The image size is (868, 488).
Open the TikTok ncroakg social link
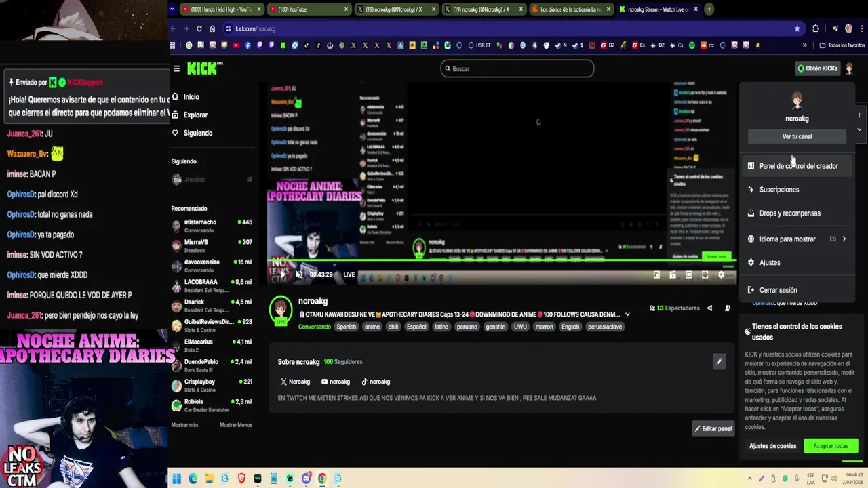[376, 382]
